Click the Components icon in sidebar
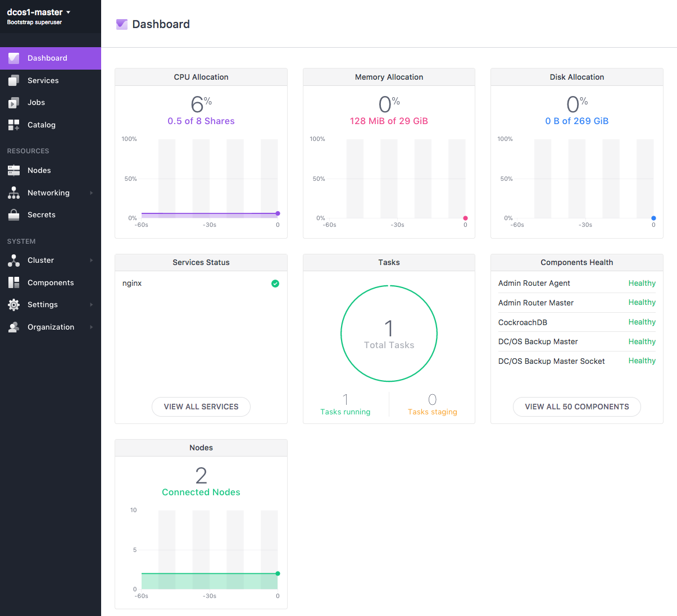The height and width of the screenshot is (616, 677). pos(14,282)
